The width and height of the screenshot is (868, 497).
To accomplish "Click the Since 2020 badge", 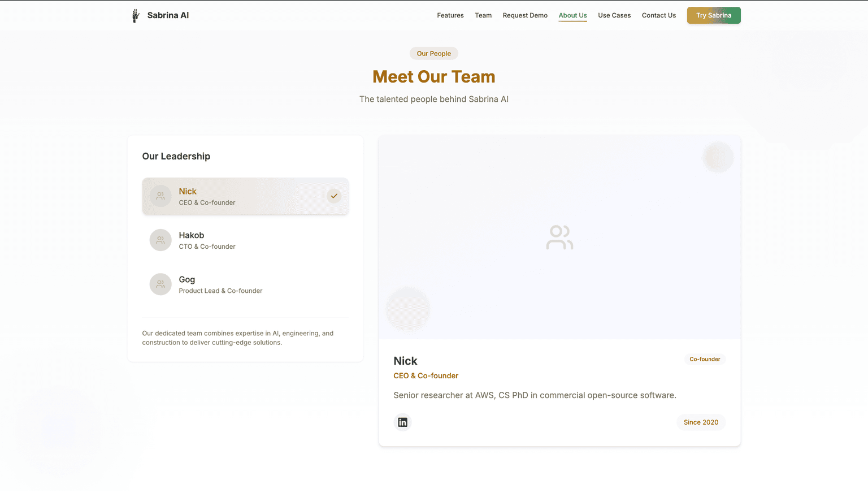I will 701,422.
